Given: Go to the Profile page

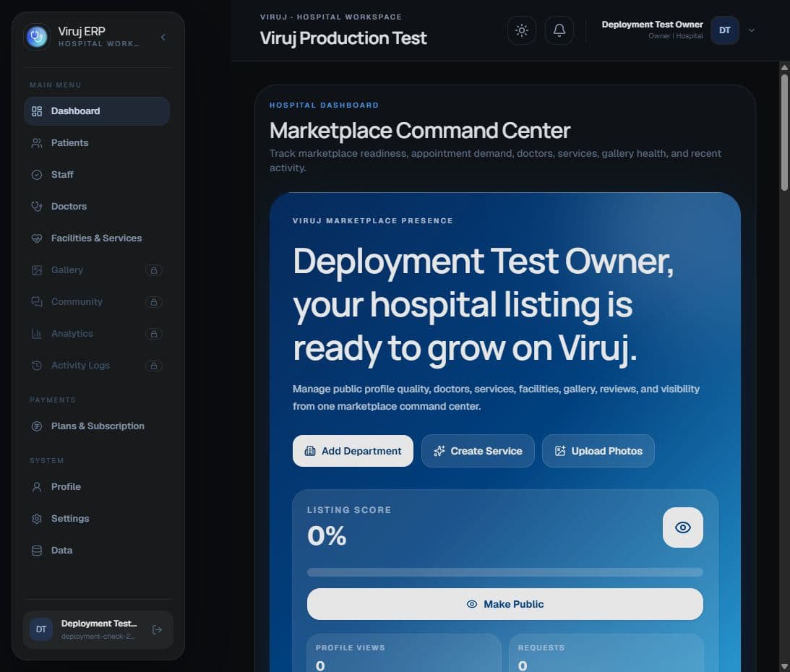Looking at the screenshot, I should coord(97,487).
